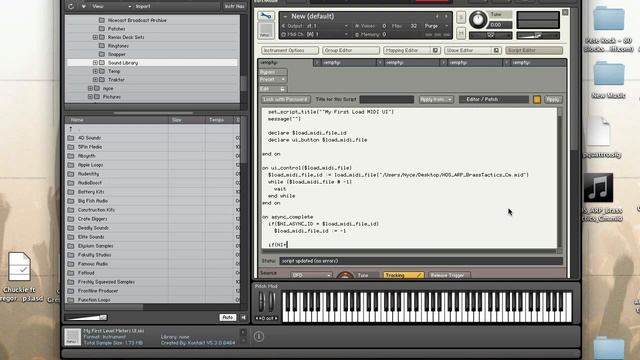Click the Tune knob
Screen dimensions: 640x360
478,19
